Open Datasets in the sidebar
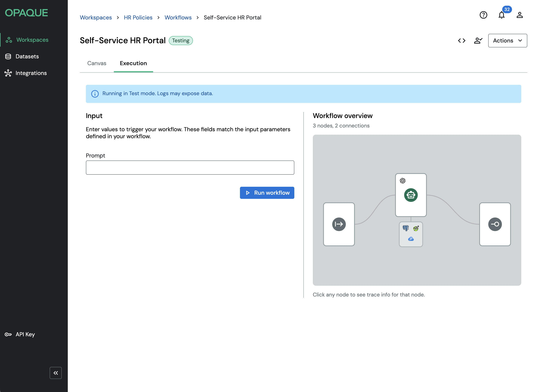The width and height of the screenshot is (539, 392). coord(27,56)
